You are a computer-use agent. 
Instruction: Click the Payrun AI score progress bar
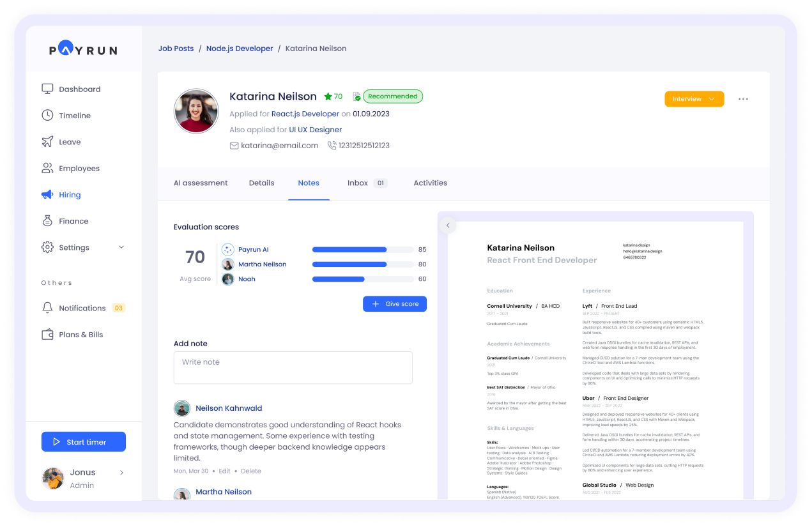(362, 250)
